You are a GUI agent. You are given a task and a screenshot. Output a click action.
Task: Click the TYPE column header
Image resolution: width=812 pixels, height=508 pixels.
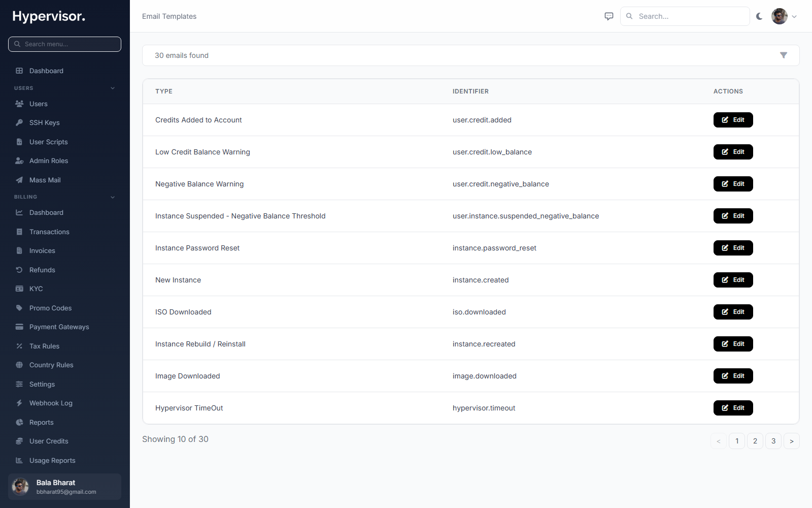pyautogui.click(x=164, y=91)
